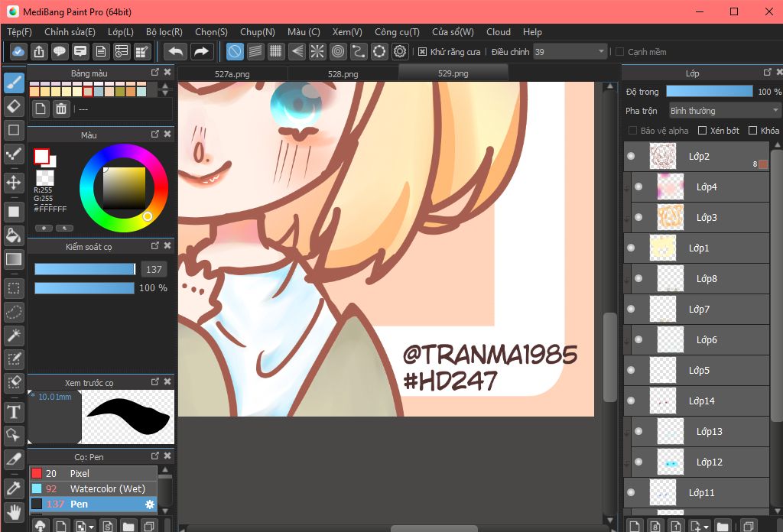The width and height of the screenshot is (783, 532).
Task: Click the palette scroll stepper arrows
Action: (165, 89)
